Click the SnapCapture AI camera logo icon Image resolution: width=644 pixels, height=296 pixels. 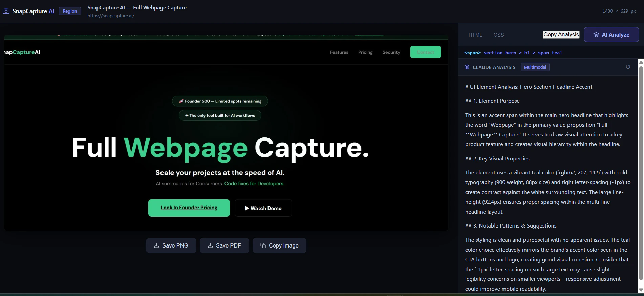tap(6, 11)
